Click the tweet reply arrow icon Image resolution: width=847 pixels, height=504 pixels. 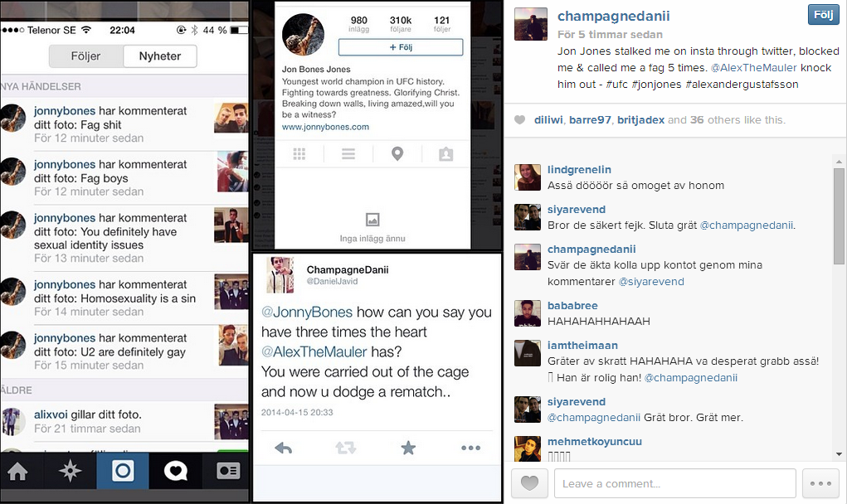284,448
